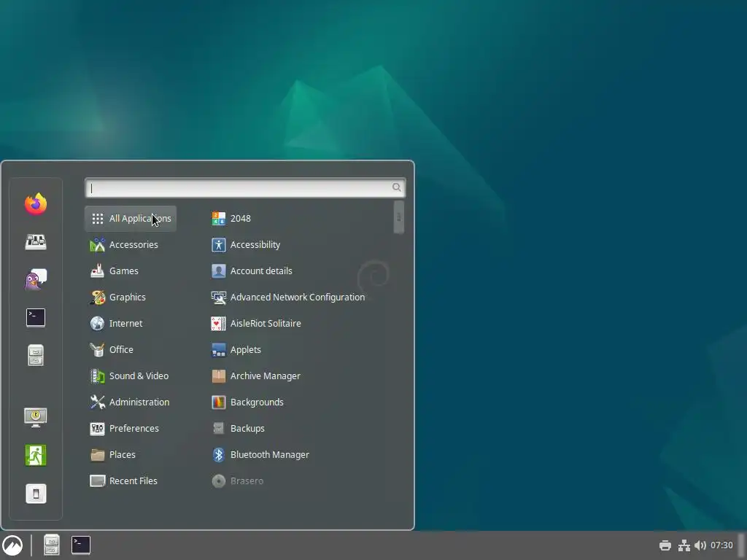The width and height of the screenshot is (747, 560).
Task: Click the application list scrollbar handle
Action: (399, 217)
